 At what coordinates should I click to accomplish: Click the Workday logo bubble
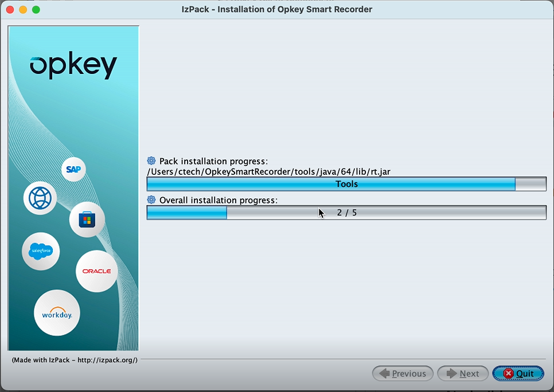click(57, 313)
